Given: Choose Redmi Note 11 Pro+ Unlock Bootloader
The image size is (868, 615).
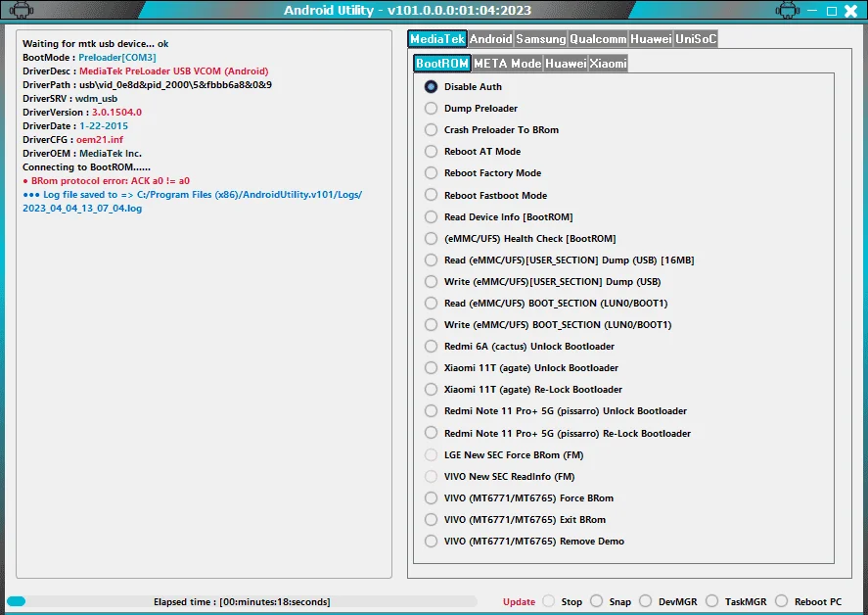Looking at the screenshot, I should (431, 411).
